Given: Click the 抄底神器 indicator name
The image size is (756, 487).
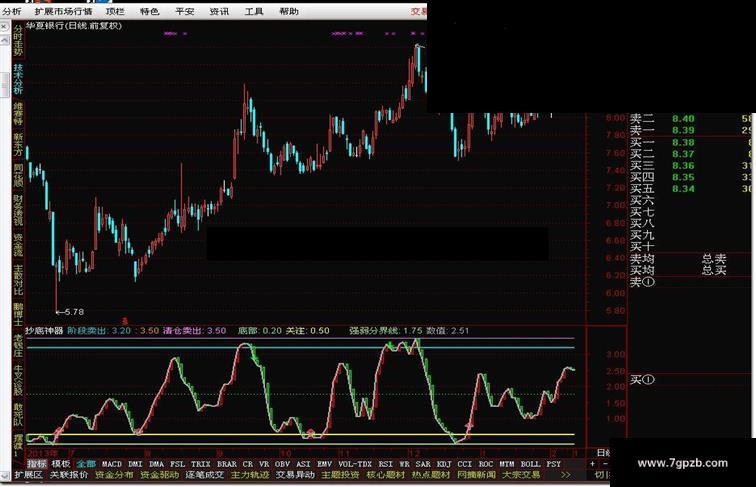Looking at the screenshot, I should [x=44, y=331].
